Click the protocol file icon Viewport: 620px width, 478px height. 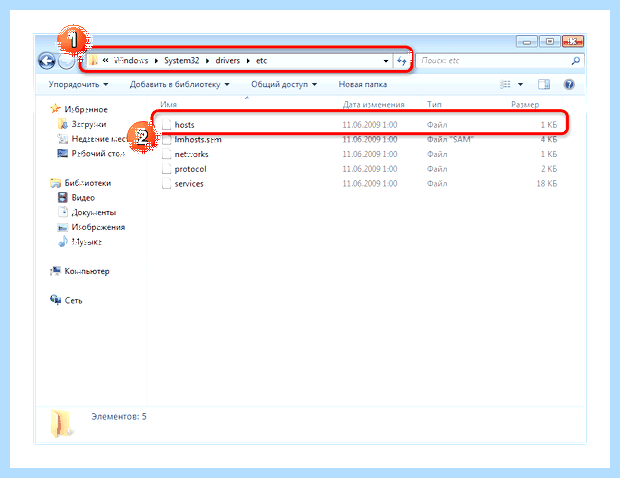(x=166, y=169)
